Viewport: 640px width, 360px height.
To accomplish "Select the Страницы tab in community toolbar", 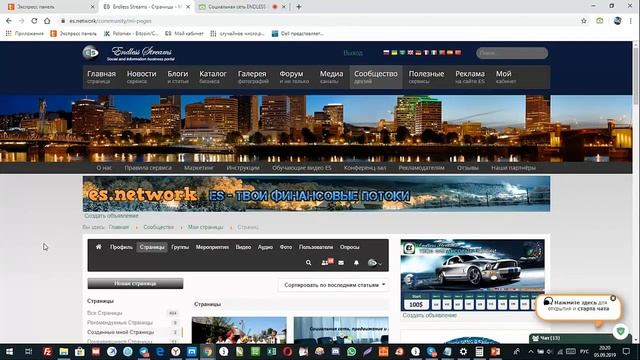I will coord(152,247).
